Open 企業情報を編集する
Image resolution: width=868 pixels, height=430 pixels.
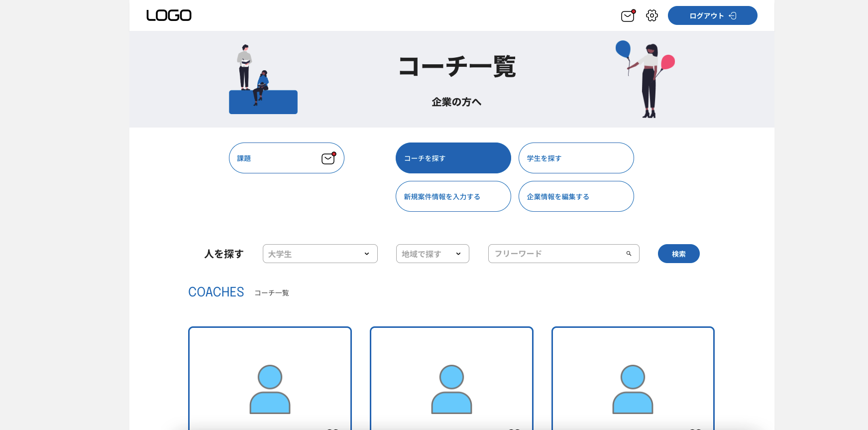point(576,196)
